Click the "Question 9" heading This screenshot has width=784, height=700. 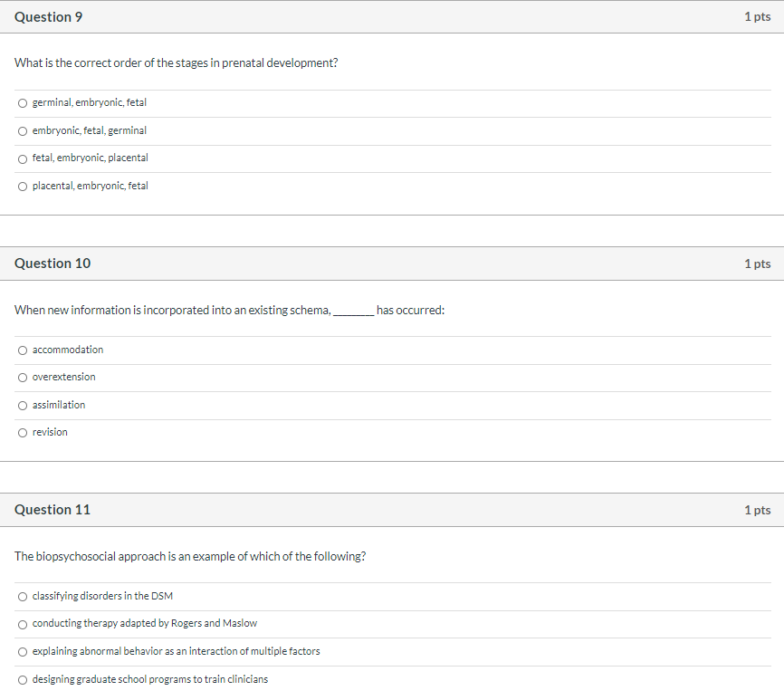pyautogui.click(x=49, y=17)
